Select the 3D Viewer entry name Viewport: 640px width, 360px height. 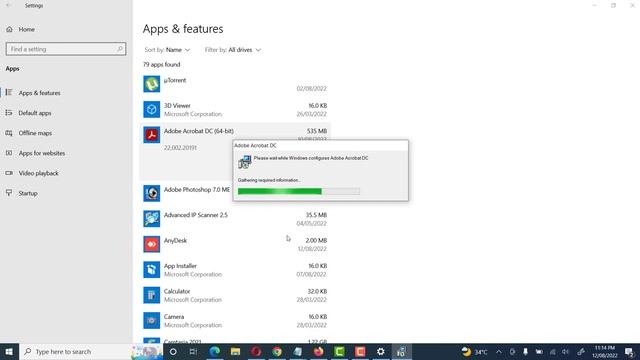[x=177, y=105]
